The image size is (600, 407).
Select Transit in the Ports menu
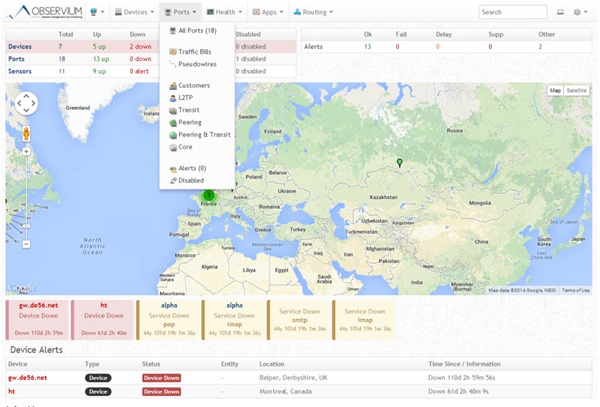point(189,110)
